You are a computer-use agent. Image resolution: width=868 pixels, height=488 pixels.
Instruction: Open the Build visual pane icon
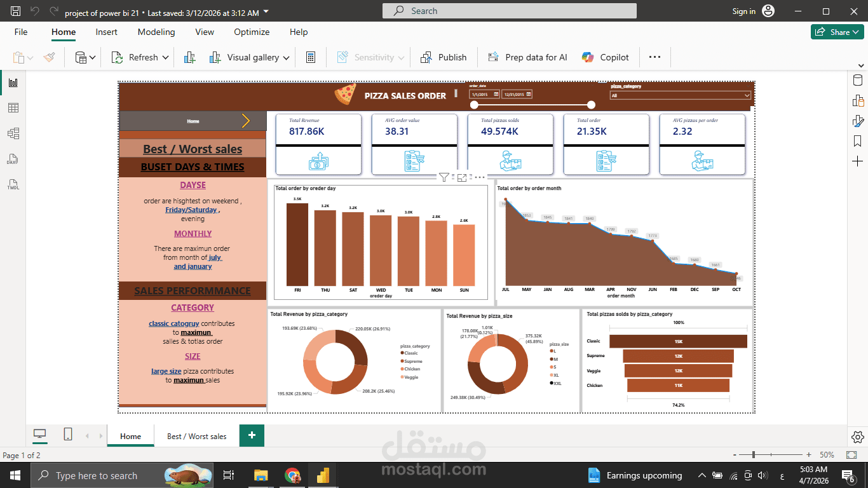tap(858, 100)
